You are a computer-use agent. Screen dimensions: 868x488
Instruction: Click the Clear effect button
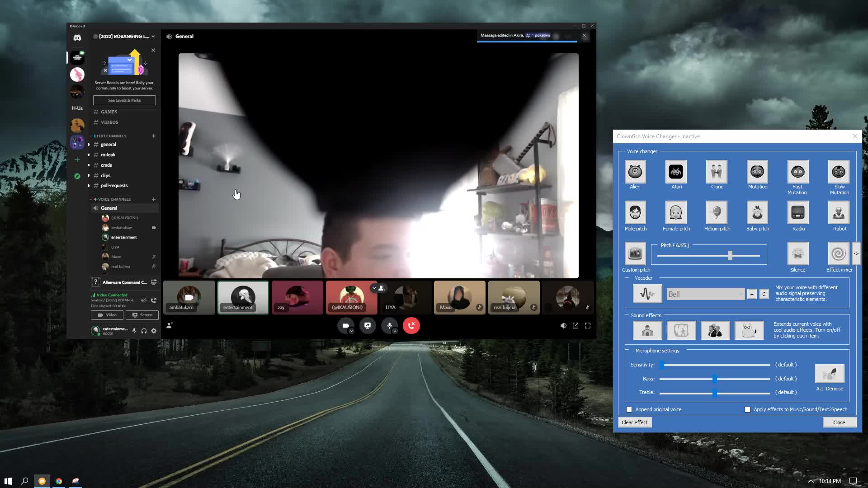point(635,422)
